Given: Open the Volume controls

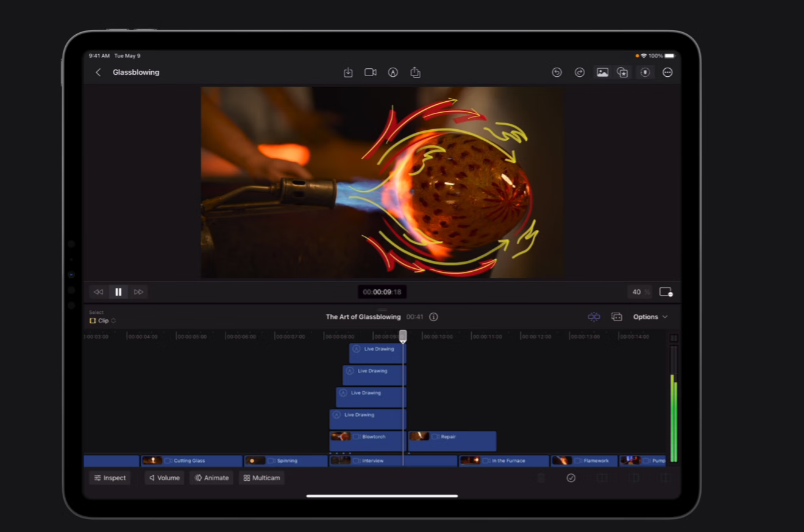Looking at the screenshot, I should pos(165,478).
